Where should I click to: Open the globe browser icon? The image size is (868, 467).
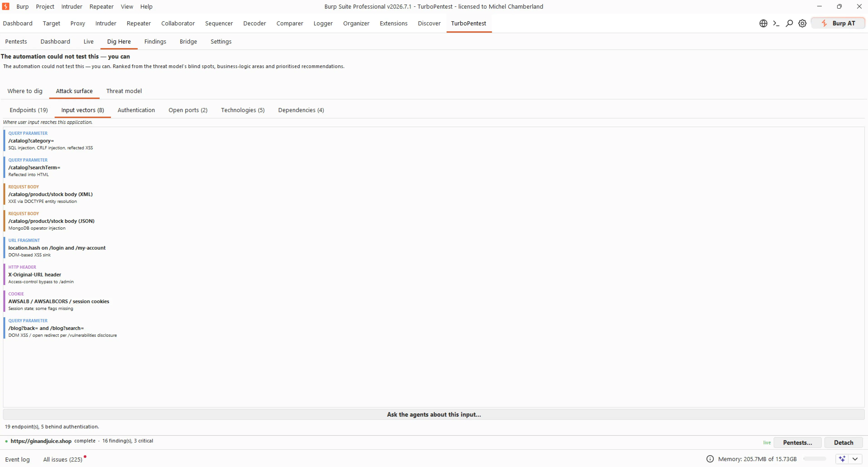[x=763, y=23]
